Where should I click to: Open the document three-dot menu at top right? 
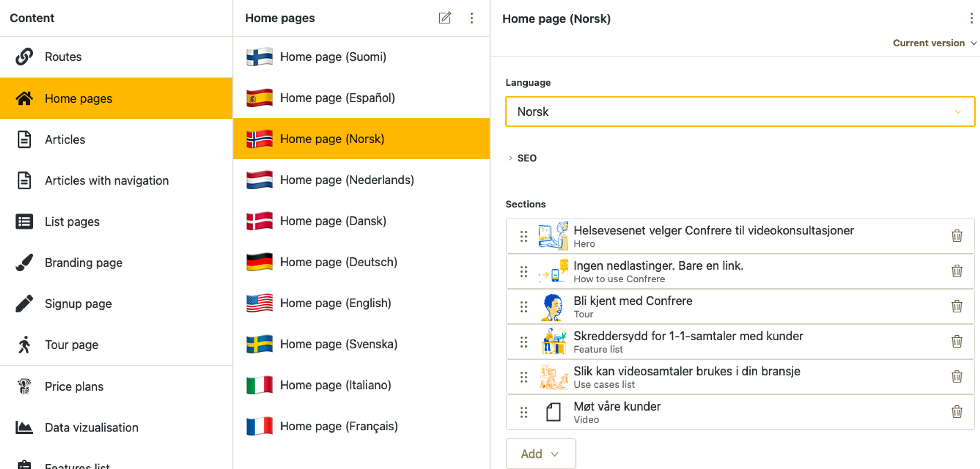click(971, 18)
